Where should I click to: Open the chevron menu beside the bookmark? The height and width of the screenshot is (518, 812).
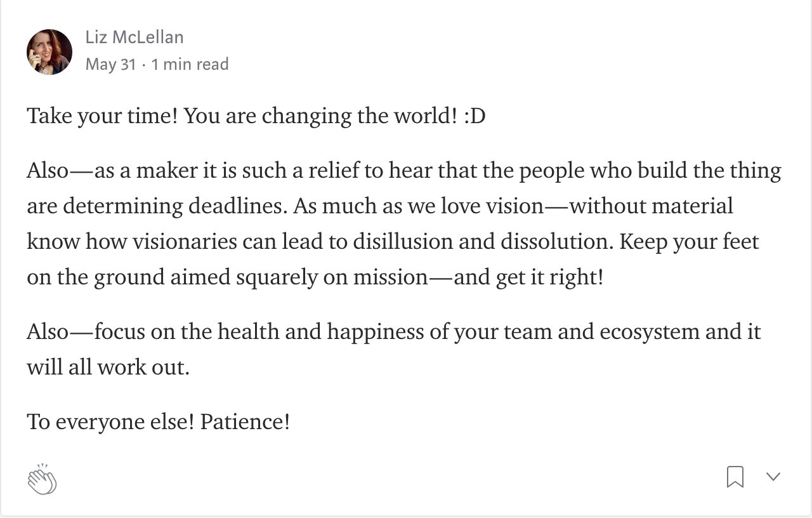pos(773,477)
